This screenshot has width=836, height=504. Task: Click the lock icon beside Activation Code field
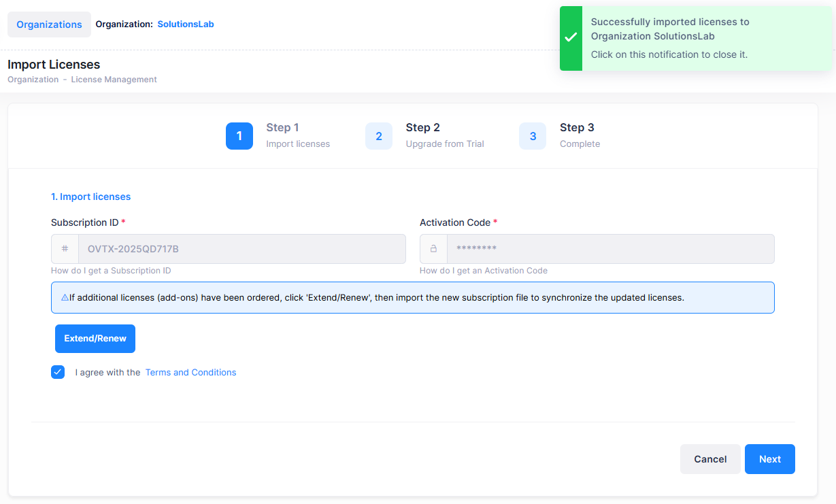point(433,249)
